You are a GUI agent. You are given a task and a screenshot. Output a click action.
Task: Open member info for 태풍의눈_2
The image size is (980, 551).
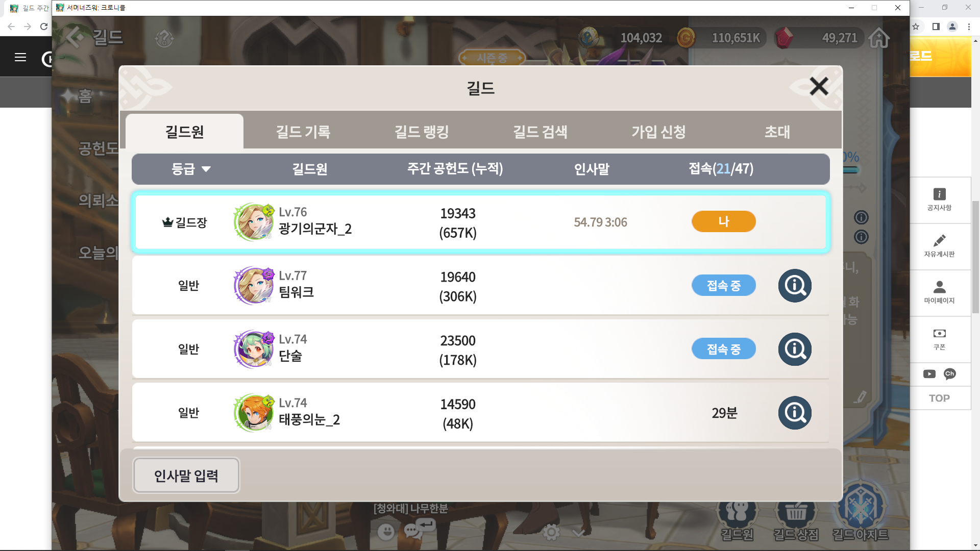tap(795, 413)
